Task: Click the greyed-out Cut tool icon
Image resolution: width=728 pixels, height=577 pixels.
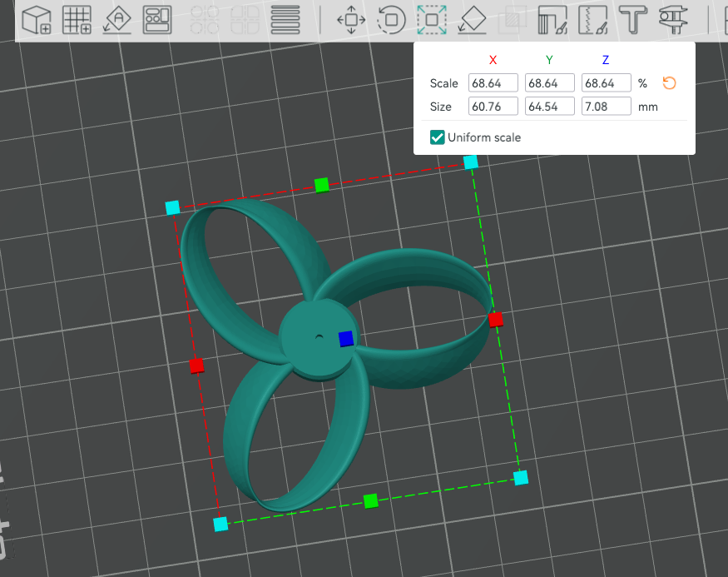Action: tap(513, 20)
